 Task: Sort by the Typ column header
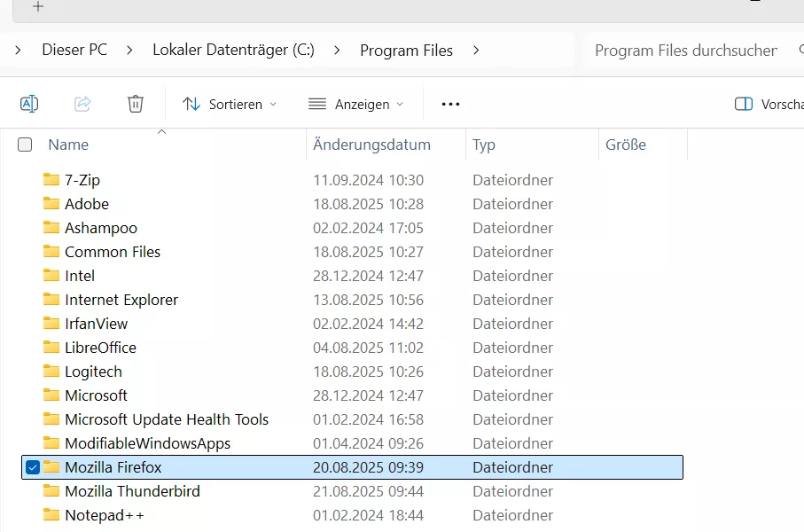pos(484,145)
